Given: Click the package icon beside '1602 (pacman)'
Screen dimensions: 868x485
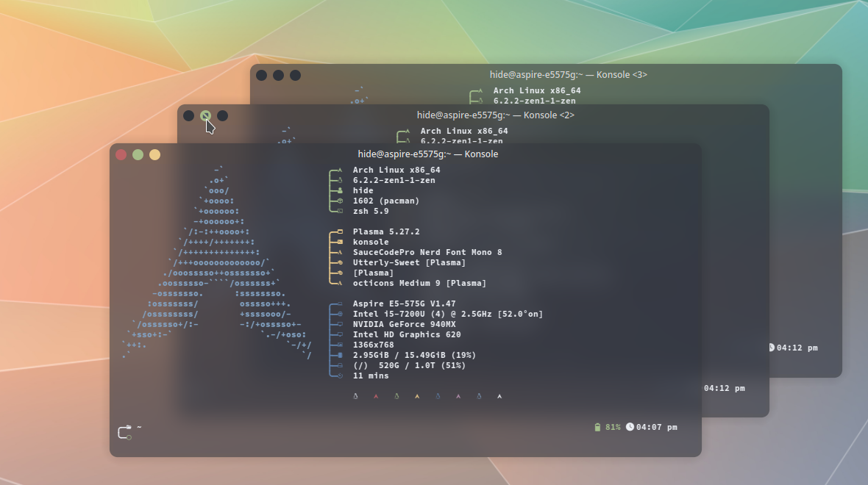Looking at the screenshot, I should pos(340,201).
